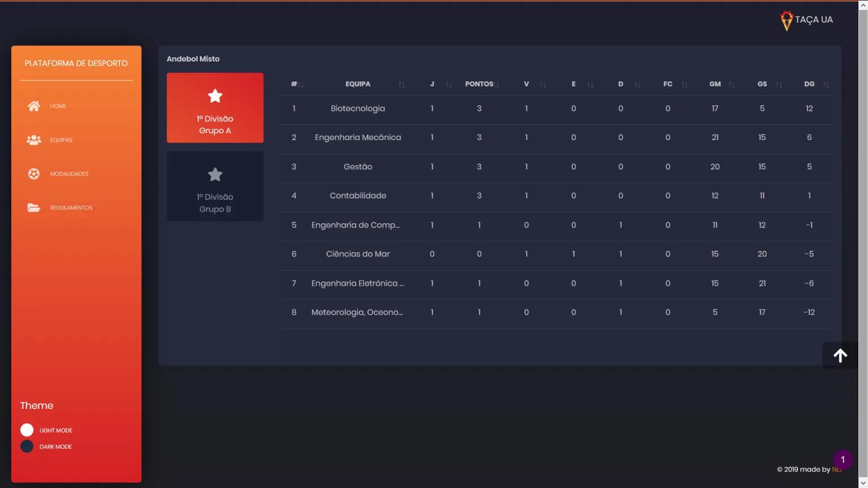Sort table by GS column arrows
This screenshot has height=488, width=868.
pos(779,85)
